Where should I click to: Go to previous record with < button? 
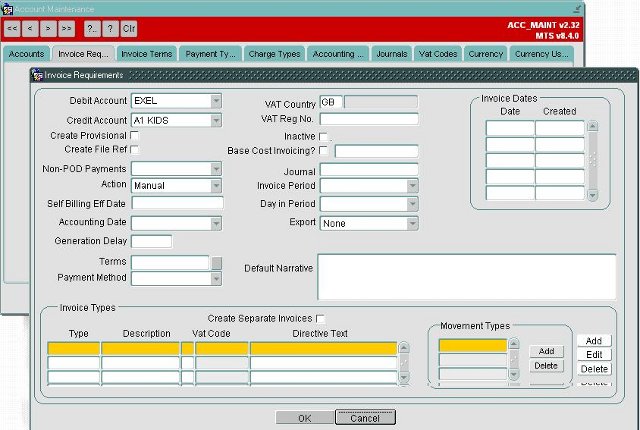pyautogui.click(x=30, y=29)
